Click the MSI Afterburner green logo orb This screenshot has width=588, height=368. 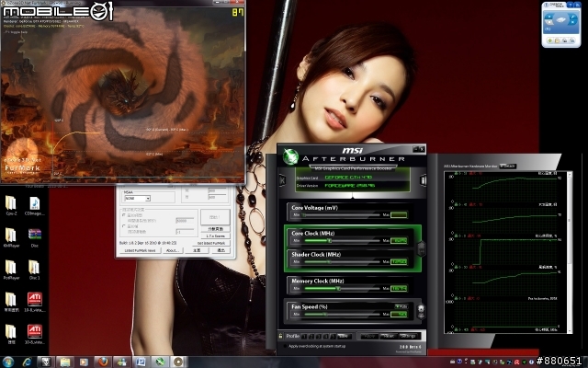click(x=290, y=156)
